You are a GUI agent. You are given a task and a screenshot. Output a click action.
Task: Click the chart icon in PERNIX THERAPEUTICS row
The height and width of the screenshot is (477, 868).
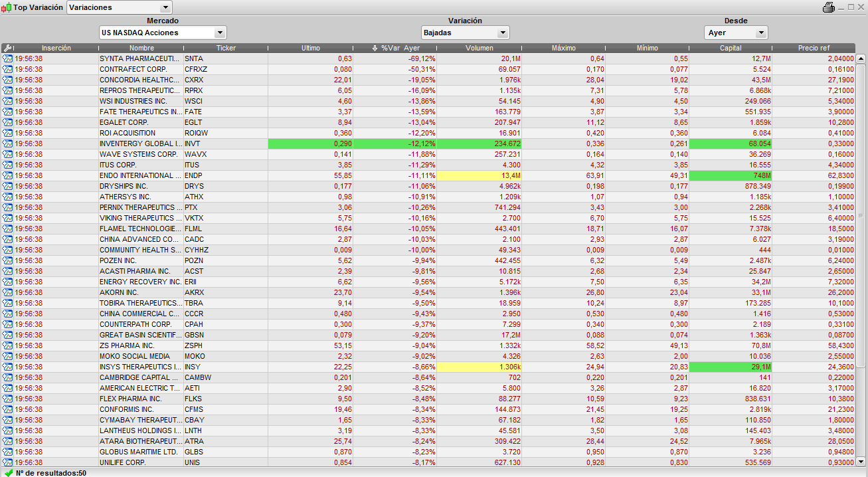click(8, 207)
